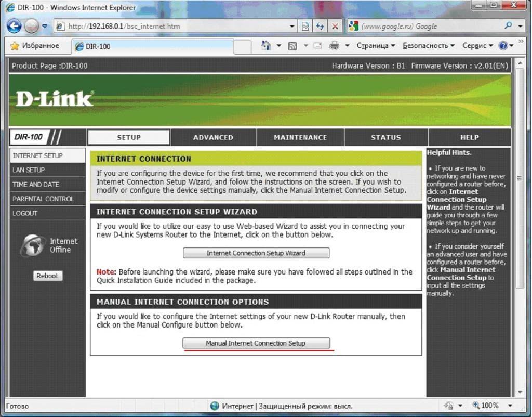Switch to the MAINTENANCE tab
The width and height of the screenshot is (532, 417).
click(300, 138)
